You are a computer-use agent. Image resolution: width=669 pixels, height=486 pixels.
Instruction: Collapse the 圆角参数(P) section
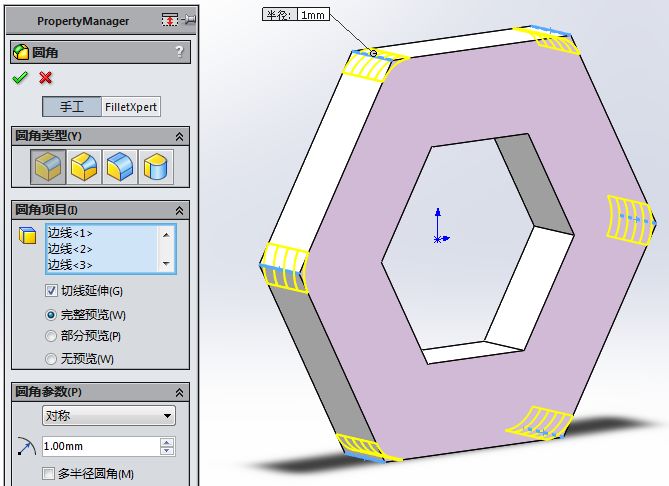point(179,392)
